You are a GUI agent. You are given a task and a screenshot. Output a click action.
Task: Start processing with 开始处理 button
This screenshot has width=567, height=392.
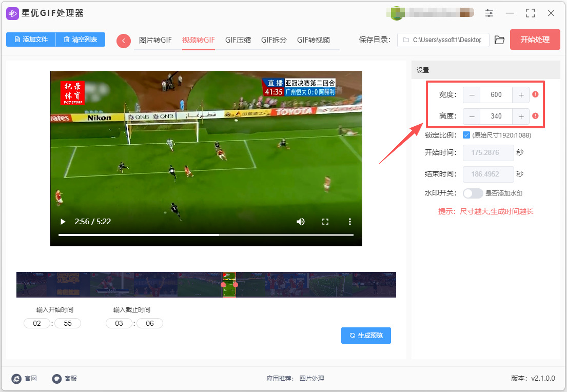535,40
